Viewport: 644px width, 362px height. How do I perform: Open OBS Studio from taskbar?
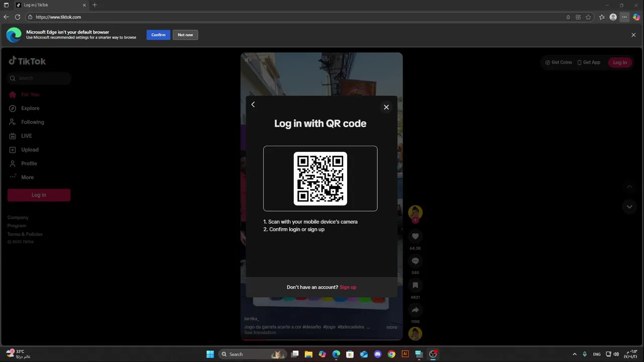coord(433,354)
